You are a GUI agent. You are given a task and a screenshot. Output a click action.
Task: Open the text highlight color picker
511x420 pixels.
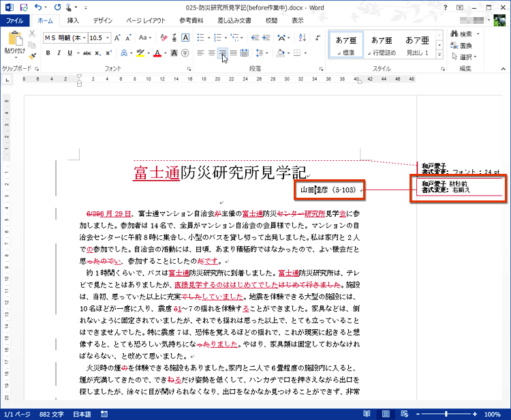point(149,52)
